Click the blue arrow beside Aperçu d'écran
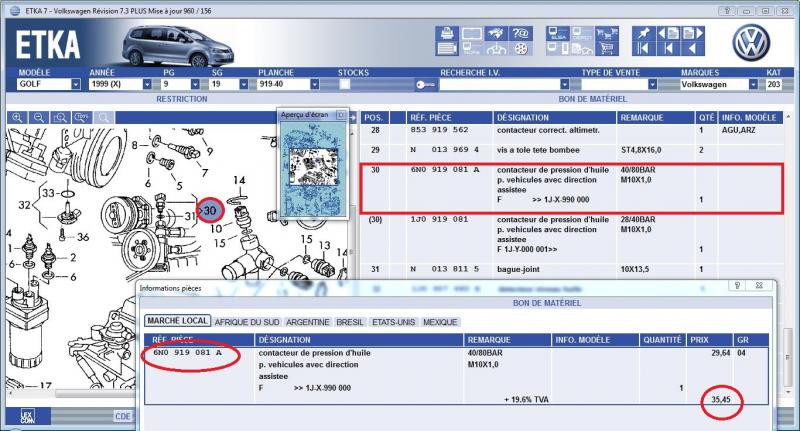Screen dimensions: 800x431 [x=353, y=118]
